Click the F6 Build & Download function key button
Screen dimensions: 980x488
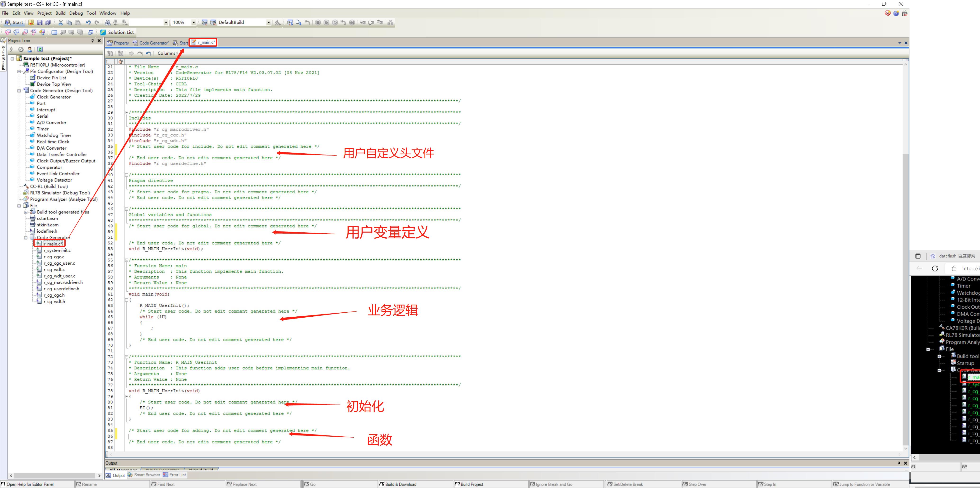(x=415, y=484)
